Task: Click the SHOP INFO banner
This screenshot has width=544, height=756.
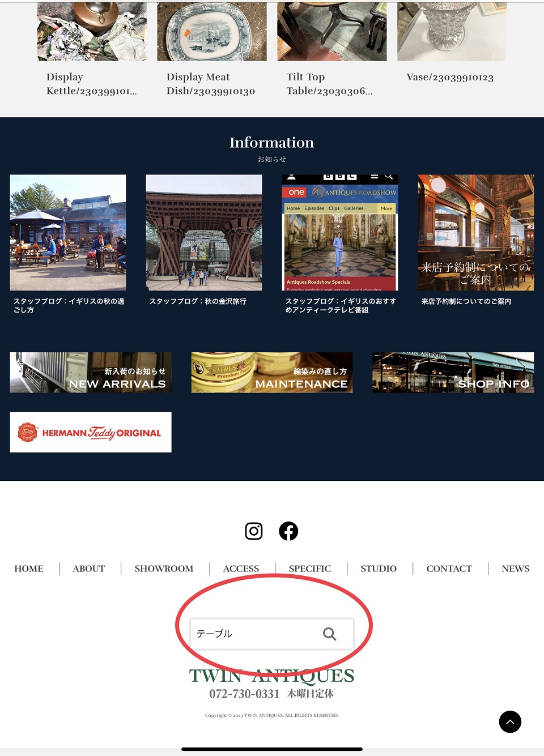Action: [x=453, y=373]
